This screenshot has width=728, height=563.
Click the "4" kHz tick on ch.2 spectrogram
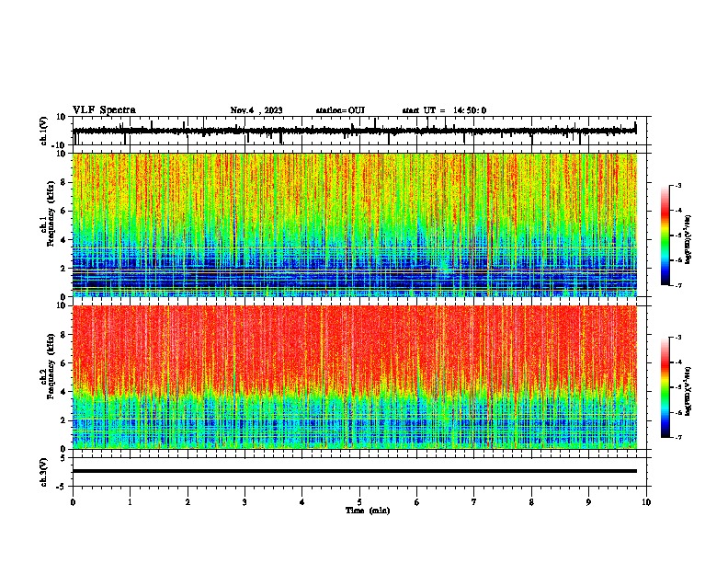(x=63, y=392)
